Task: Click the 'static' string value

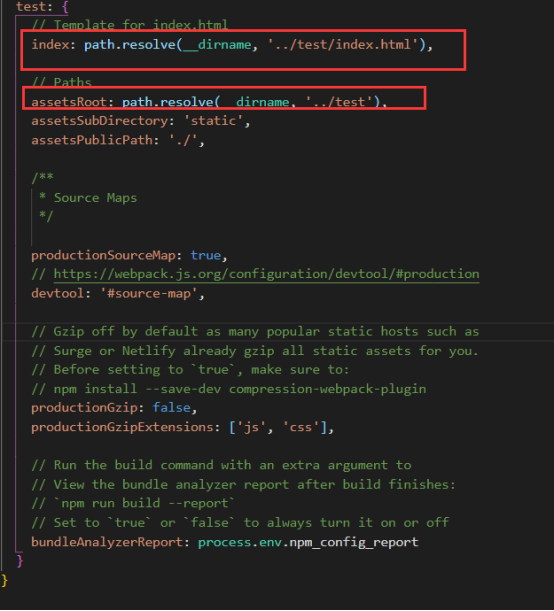Action: click(x=213, y=121)
